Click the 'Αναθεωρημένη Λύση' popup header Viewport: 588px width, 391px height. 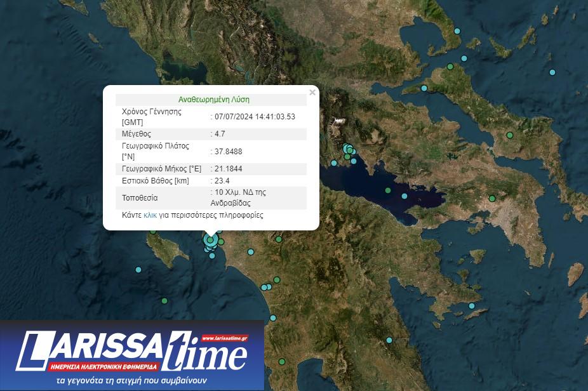tap(214, 100)
